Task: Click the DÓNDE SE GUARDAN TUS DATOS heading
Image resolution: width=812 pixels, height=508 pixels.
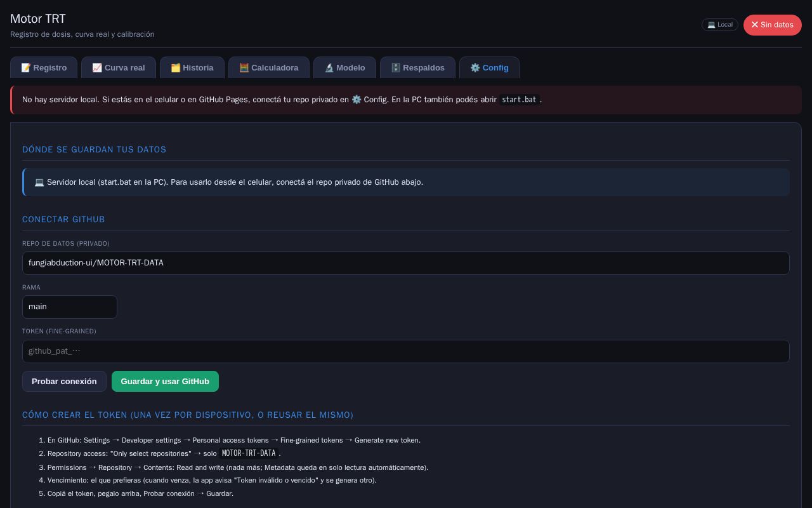Action: pyautogui.click(x=94, y=149)
